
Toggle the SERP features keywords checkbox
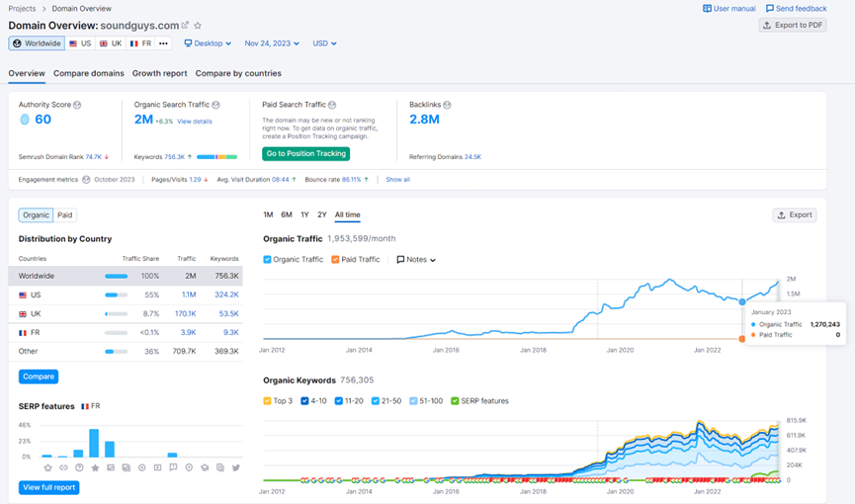tap(455, 400)
